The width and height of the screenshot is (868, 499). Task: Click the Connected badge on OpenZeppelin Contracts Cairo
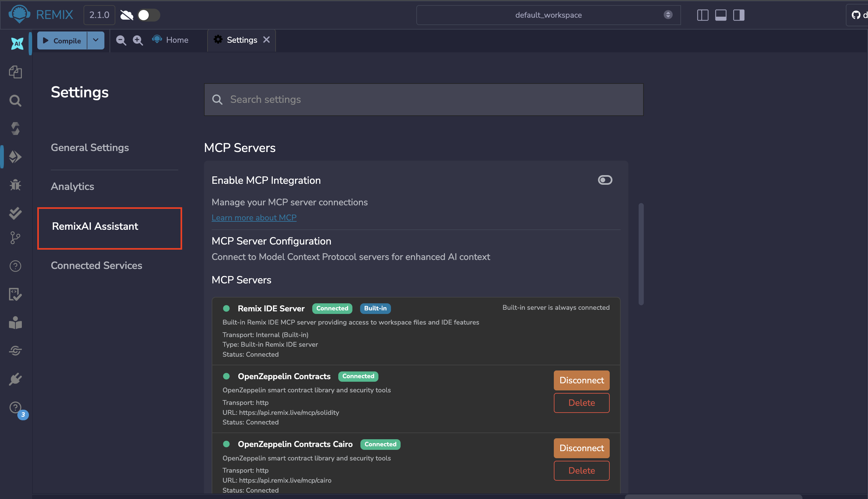(380, 444)
